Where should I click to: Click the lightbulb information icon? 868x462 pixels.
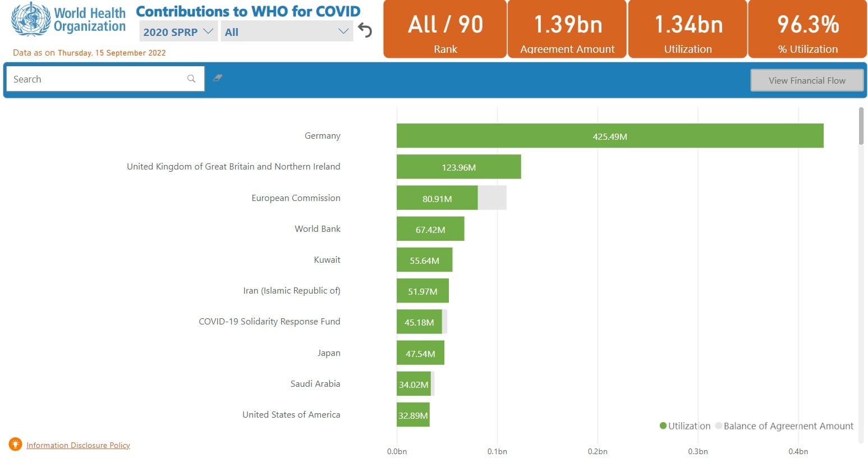[15, 444]
